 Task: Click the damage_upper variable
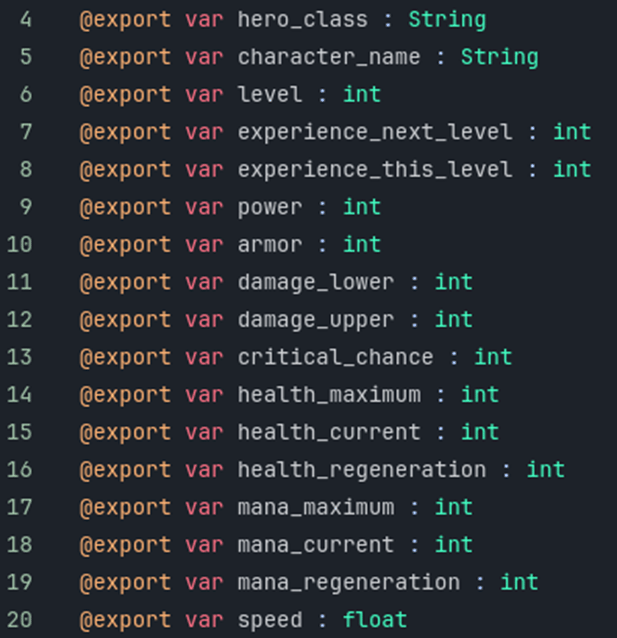coord(316,320)
